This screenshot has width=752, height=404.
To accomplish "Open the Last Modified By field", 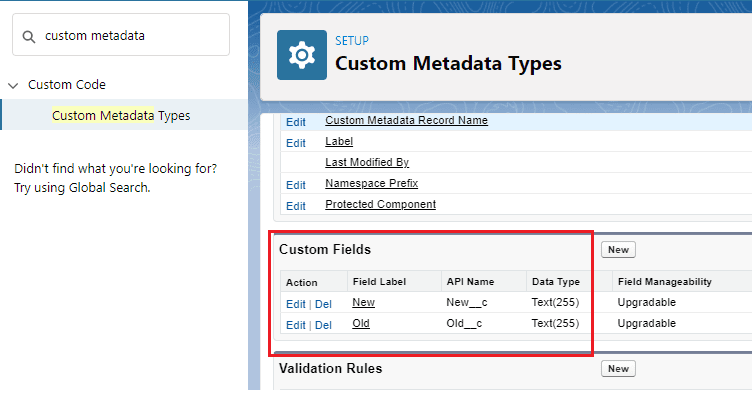I will tap(367, 162).
